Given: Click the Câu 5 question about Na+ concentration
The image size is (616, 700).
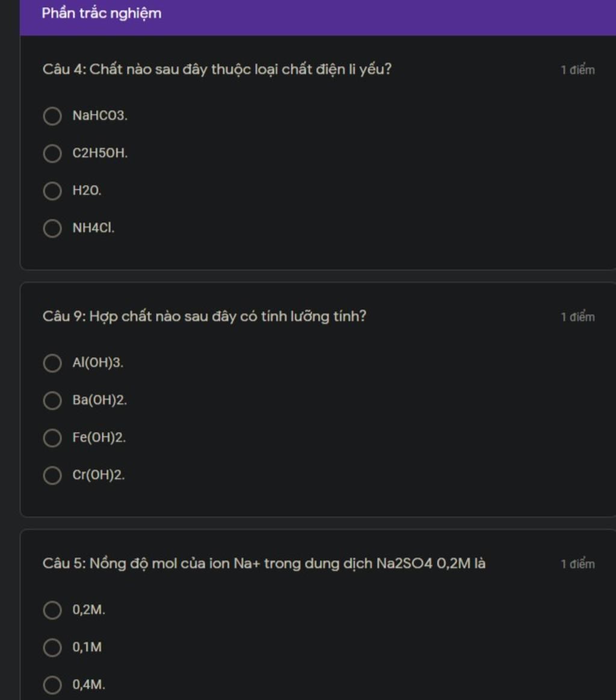Looking at the screenshot, I should pyautogui.click(x=264, y=563).
